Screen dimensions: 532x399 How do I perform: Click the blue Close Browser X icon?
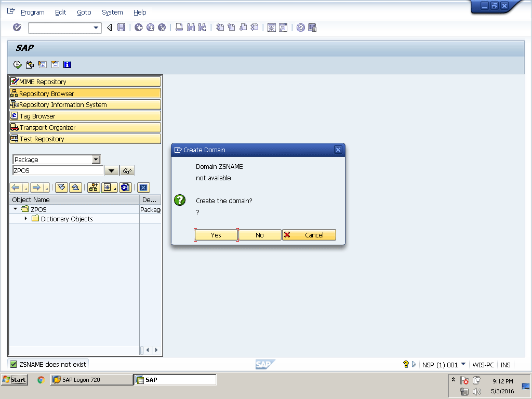144,188
